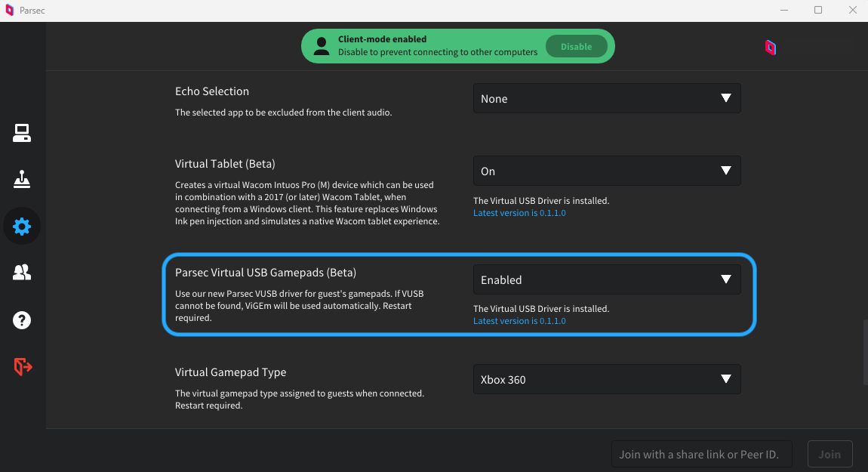Viewport: 868px width, 472px height.
Task: Open the Help question mark icon
Action: [22, 320]
